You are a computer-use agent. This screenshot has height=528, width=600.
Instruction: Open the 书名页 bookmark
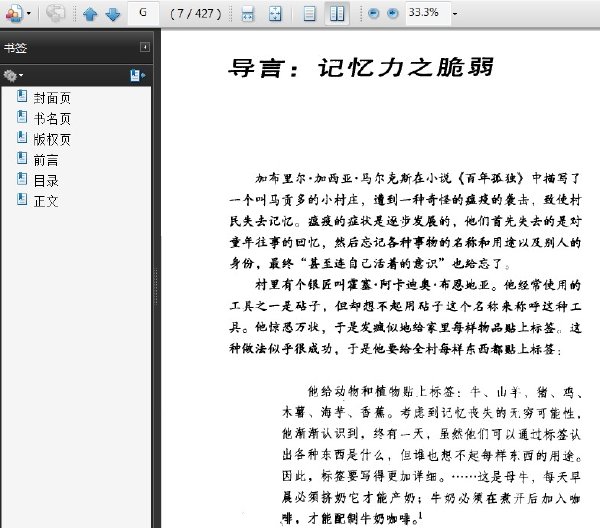[52, 119]
